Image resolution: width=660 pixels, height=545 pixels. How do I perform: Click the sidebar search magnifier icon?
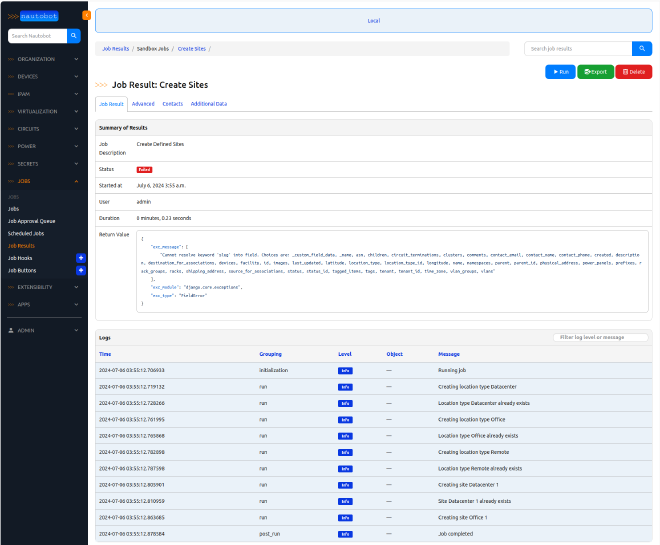tap(74, 36)
